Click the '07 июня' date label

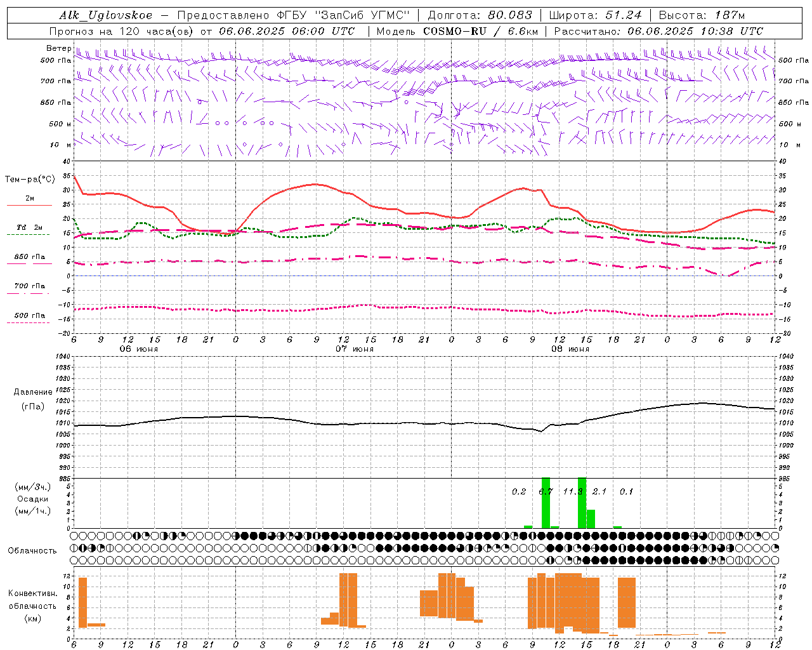pyautogui.click(x=355, y=349)
